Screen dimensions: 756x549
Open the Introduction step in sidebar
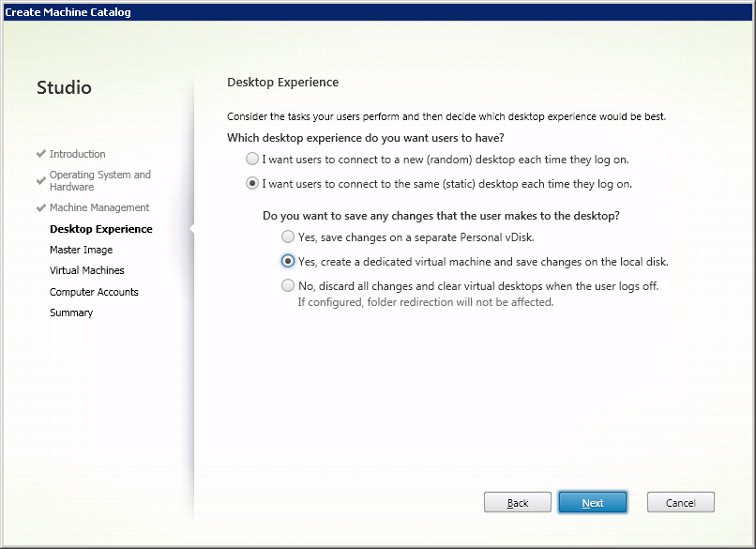point(77,154)
